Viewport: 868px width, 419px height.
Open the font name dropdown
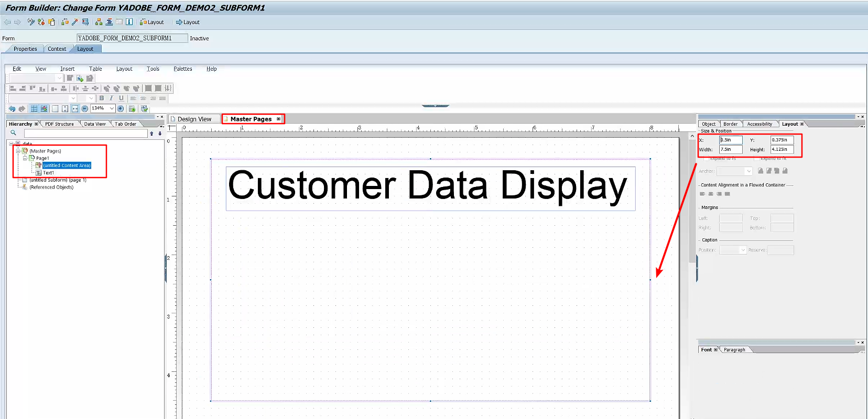[73, 98]
